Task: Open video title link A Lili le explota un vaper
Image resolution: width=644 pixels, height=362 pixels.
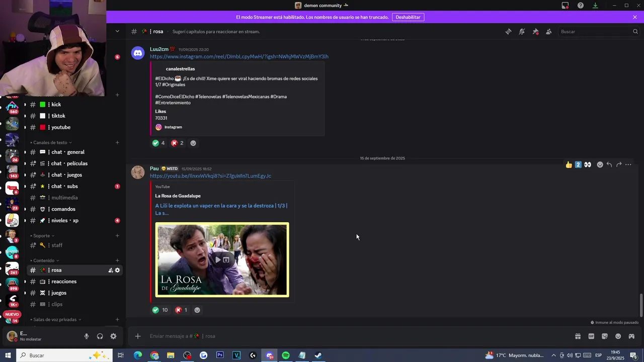Action: point(221,209)
